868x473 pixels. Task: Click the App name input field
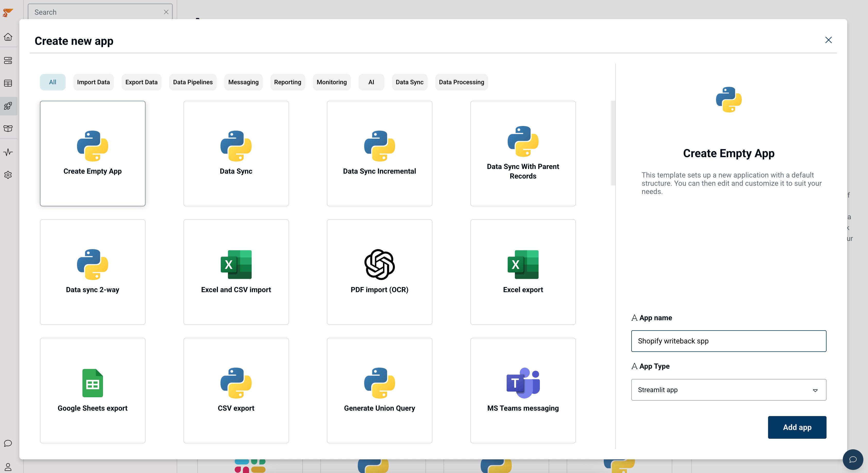pos(728,341)
